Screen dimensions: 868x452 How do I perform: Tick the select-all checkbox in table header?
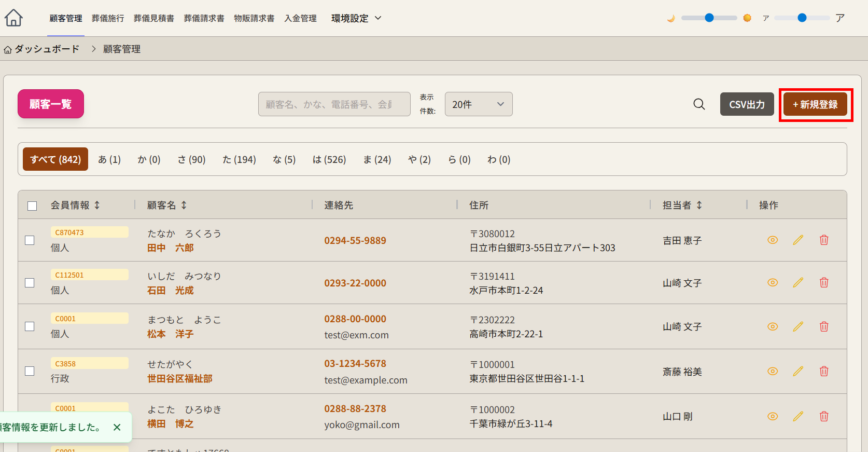click(x=32, y=206)
